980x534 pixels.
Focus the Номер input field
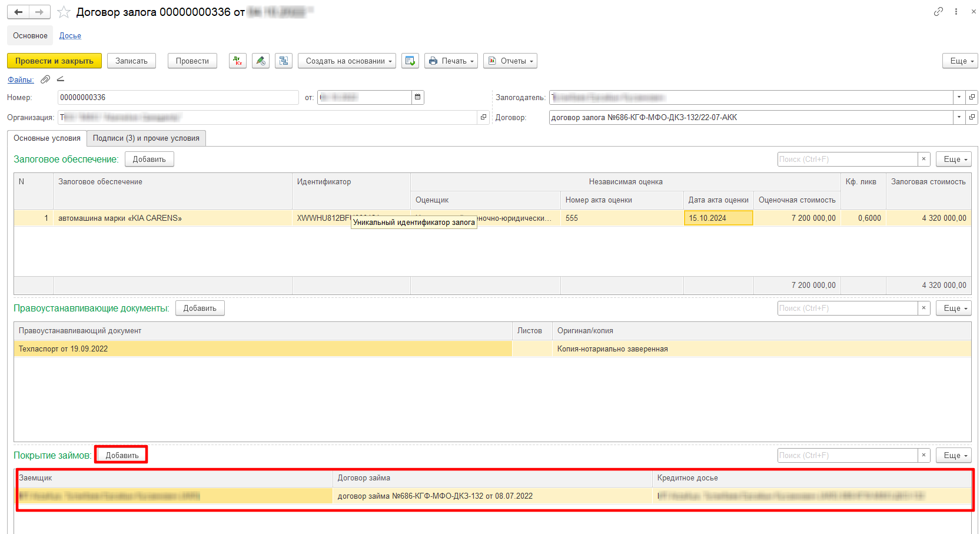pos(178,97)
